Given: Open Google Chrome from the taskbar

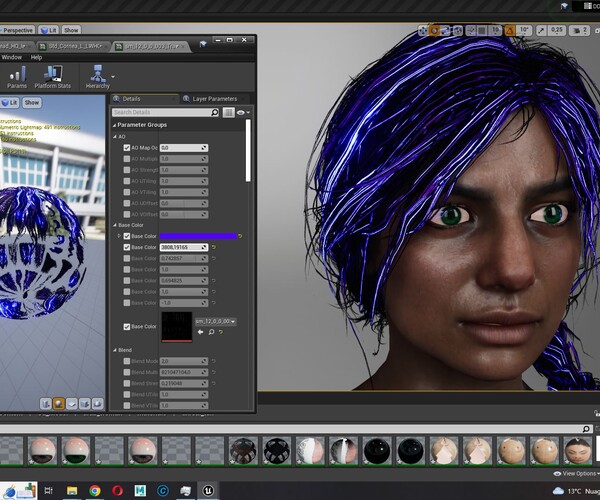Looking at the screenshot, I should (x=95, y=490).
